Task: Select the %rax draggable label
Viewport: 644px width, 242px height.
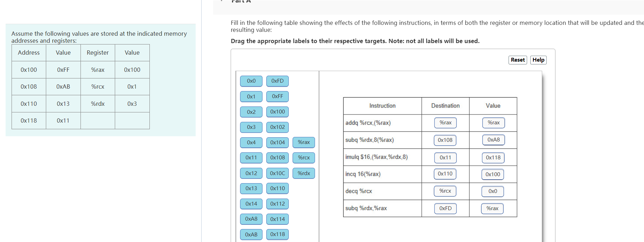Action: [x=303, y=142]
